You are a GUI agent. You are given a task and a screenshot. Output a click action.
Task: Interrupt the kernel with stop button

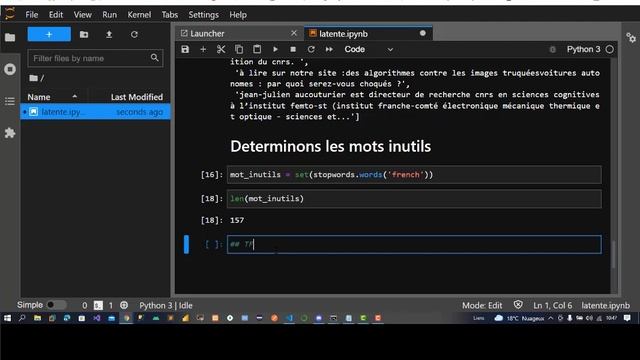point(293,49)
